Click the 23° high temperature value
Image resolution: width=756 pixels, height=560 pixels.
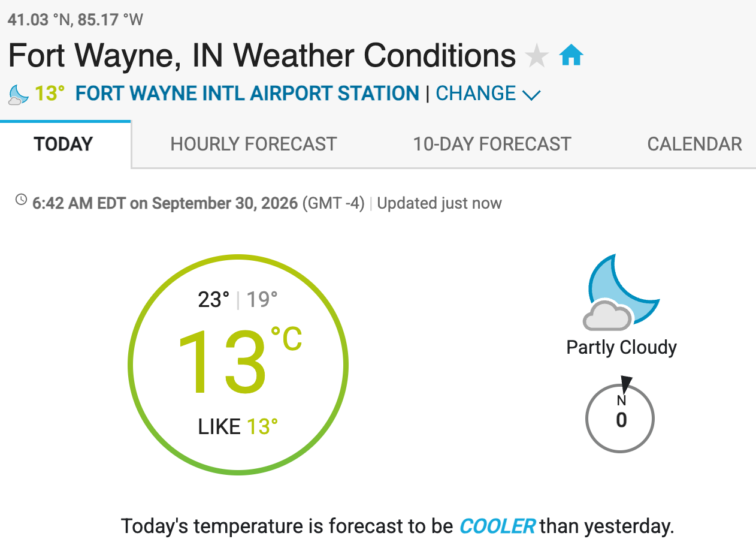click(x=214, y=299)
